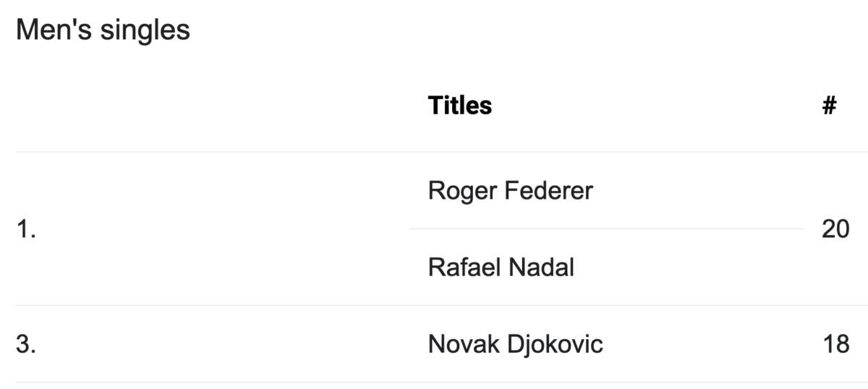
Task: Click the title count 18
Action: (835, 344)
